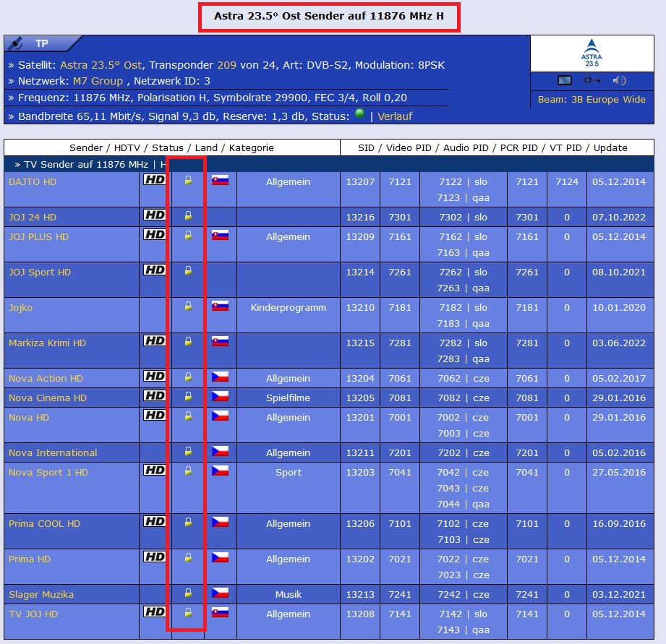Click the Czech flag in Nova Cinema HD row
This screenshot has height=644, width=666.
[x=220, y=396]
